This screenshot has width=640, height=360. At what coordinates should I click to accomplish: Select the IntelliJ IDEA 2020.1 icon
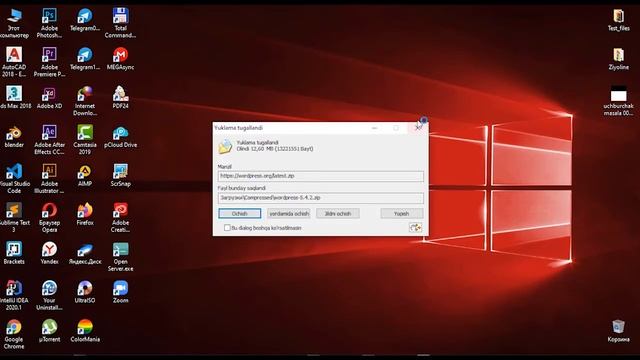click(14, 296)
